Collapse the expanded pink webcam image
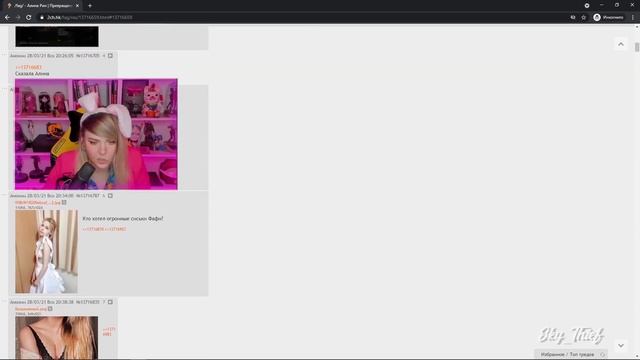 (96, 134)
